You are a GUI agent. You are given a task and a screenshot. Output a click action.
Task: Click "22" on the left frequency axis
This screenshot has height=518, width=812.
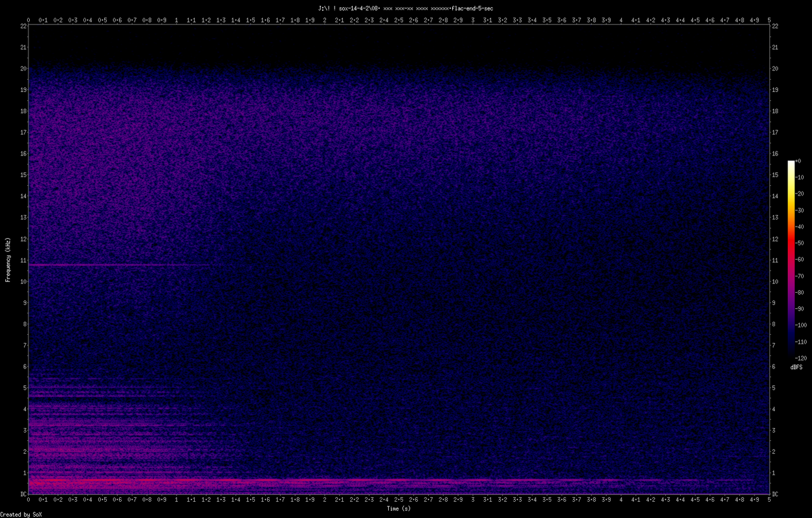(23, 26)
